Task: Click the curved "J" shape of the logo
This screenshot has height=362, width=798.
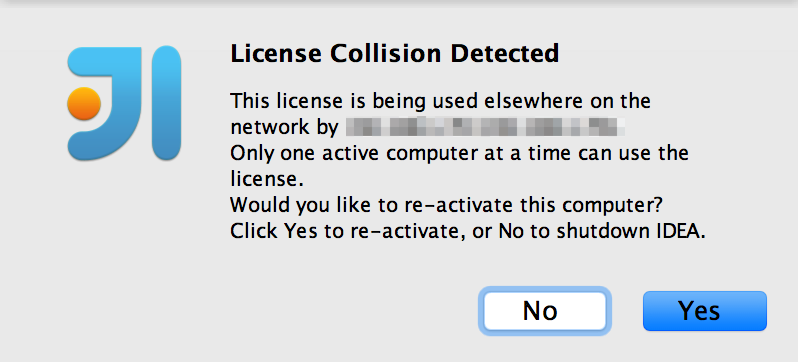Action: 108,103
